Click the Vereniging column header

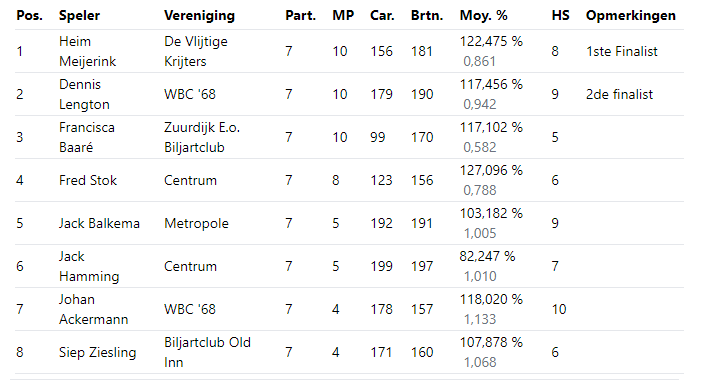coord(199,16)
